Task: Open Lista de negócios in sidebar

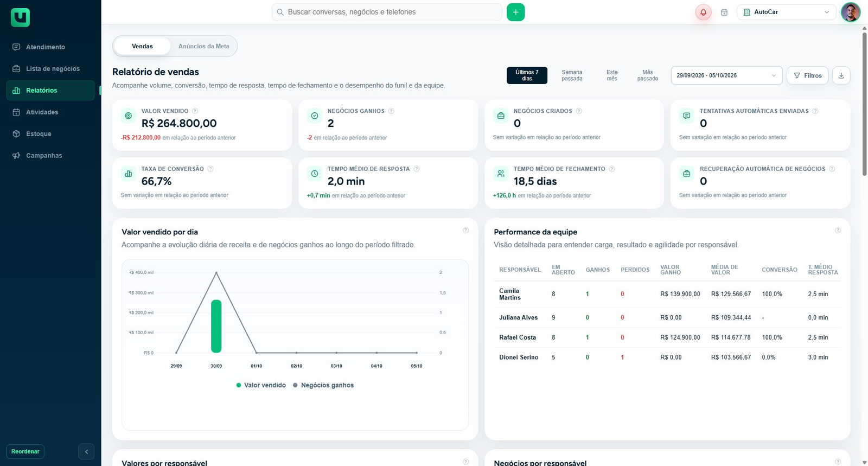Action: click(50, 69)
